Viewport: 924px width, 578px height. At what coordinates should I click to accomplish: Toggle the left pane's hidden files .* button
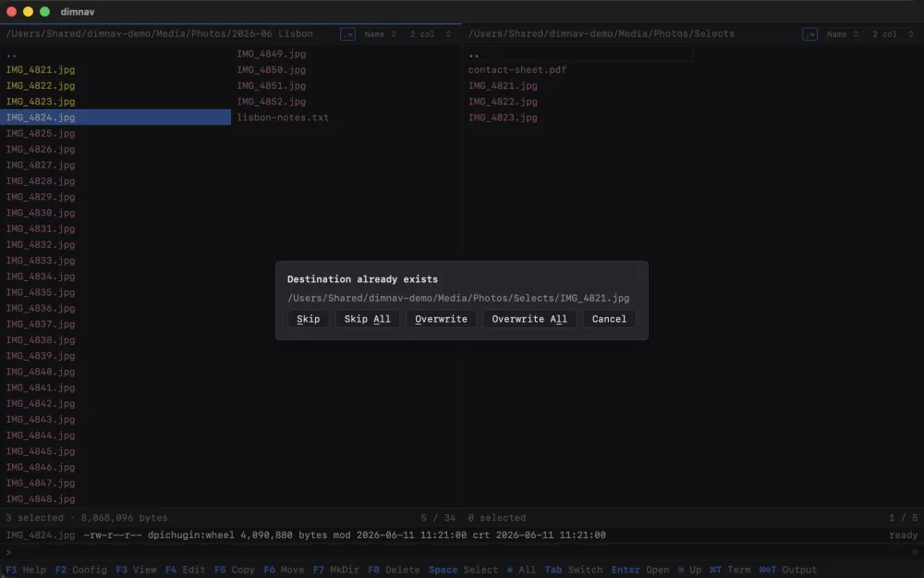[x=347, y=34]
